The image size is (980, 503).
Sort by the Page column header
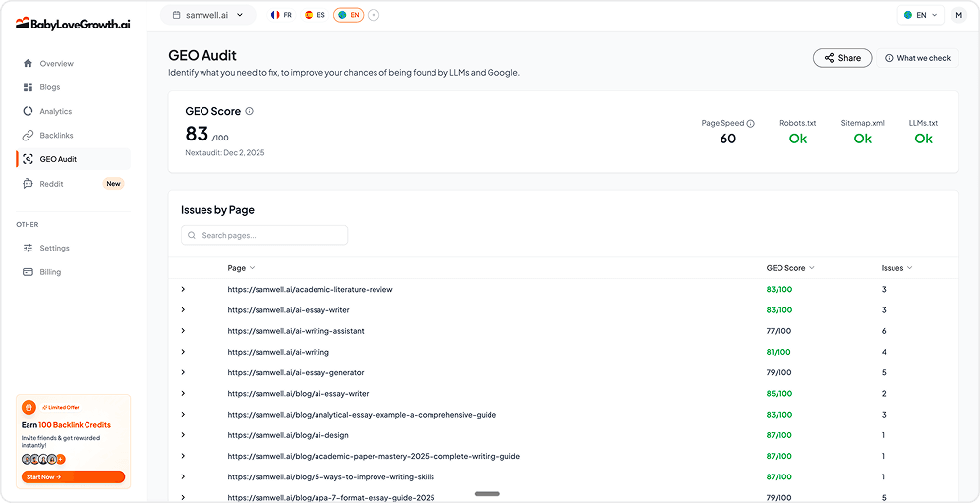pyautogui.click(x=241, y=268)
